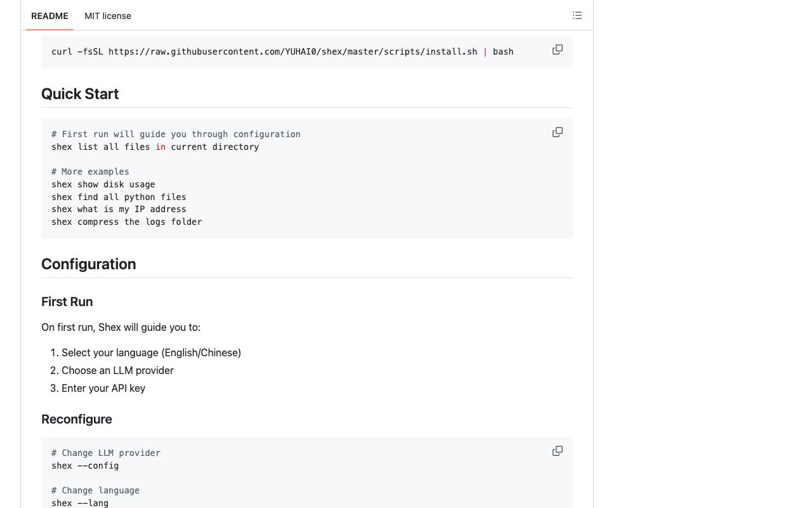Click the Reconfigure subheading
This screenshot has height=508, width=812.
[76, 419]
